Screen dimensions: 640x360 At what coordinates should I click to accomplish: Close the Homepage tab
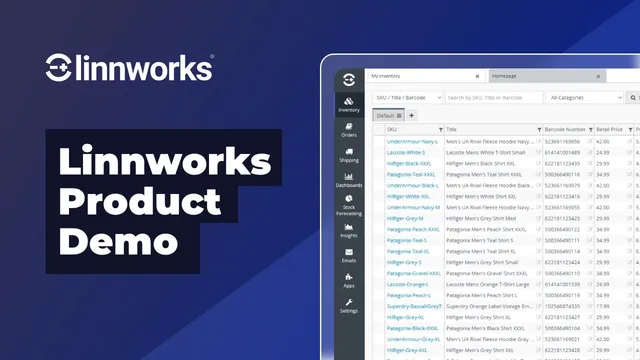click(x=598, y=76)
